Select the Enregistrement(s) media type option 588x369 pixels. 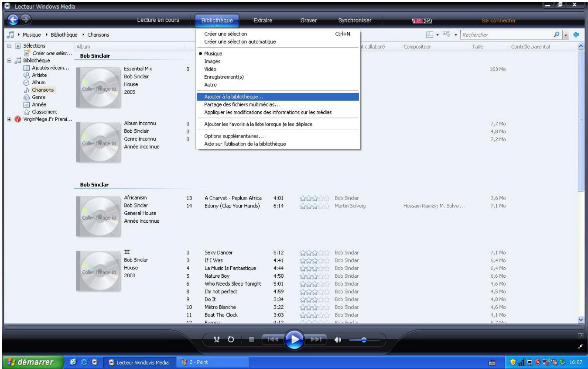[x=278, y=77]
